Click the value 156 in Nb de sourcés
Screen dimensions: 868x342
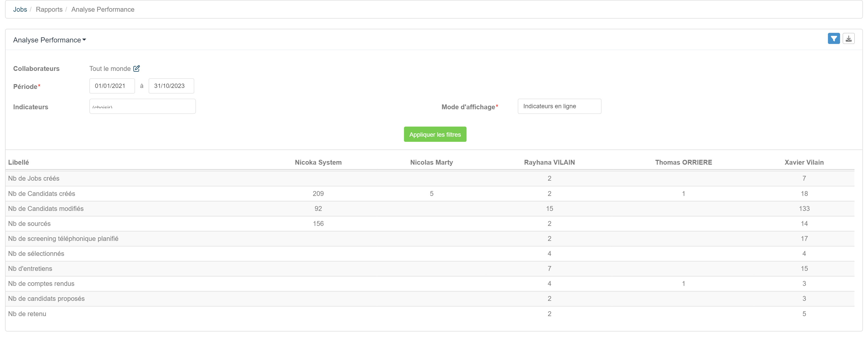click(318, 224)
